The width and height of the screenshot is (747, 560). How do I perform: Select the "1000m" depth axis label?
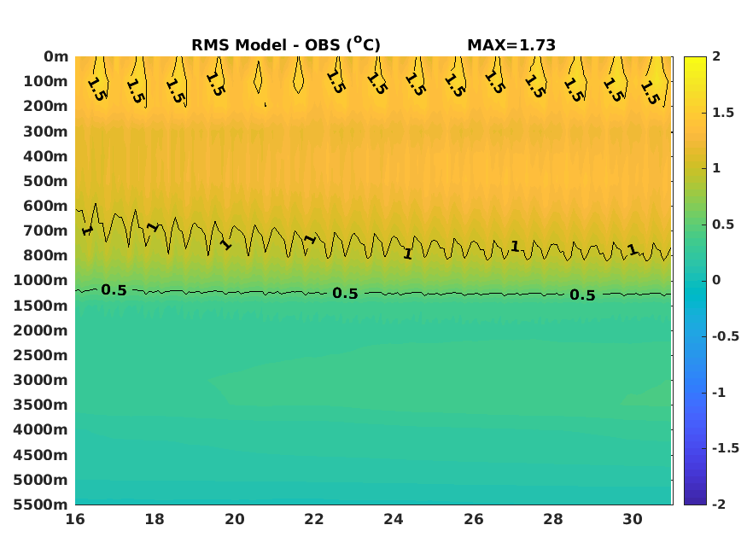click(41, 279)
